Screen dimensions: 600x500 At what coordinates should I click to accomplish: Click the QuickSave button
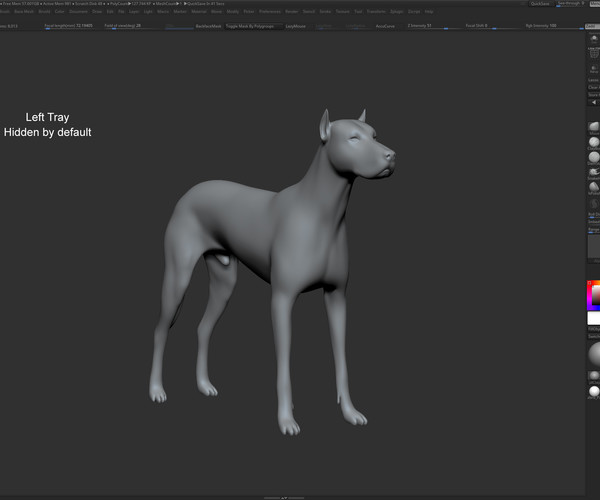point(540,3)
